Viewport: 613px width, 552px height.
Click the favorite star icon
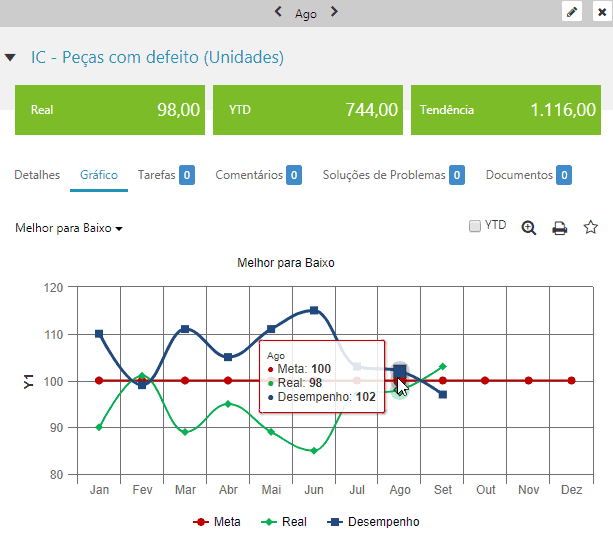[x=590, y=227]
